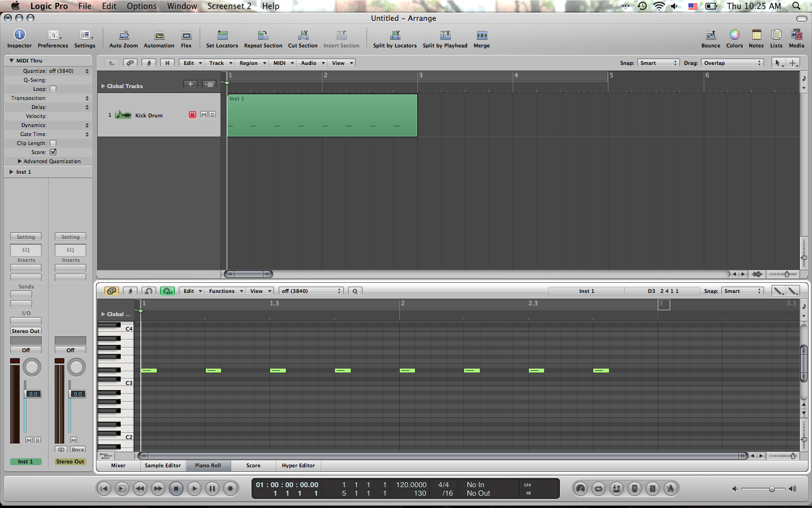Click the Bounce toolbar icon
Viewport: 812px width, 508px height.
pyautogui.click(x=710, y=38)
